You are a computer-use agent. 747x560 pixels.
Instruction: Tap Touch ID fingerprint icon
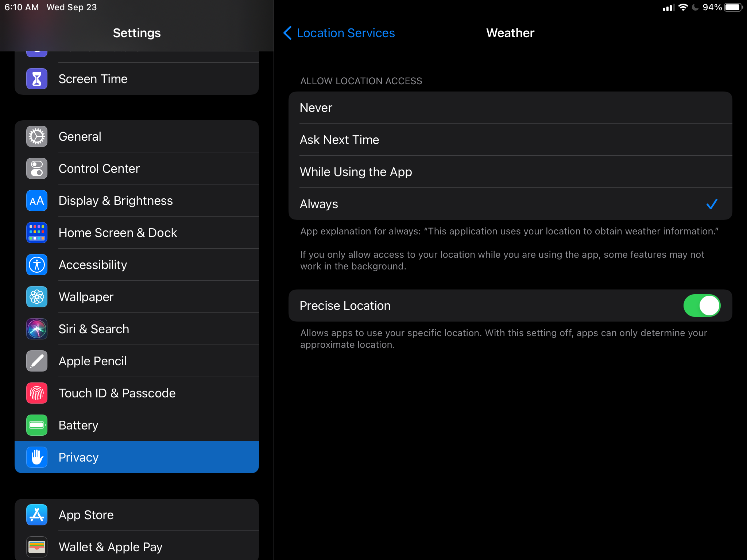click(x=37, y=393)
